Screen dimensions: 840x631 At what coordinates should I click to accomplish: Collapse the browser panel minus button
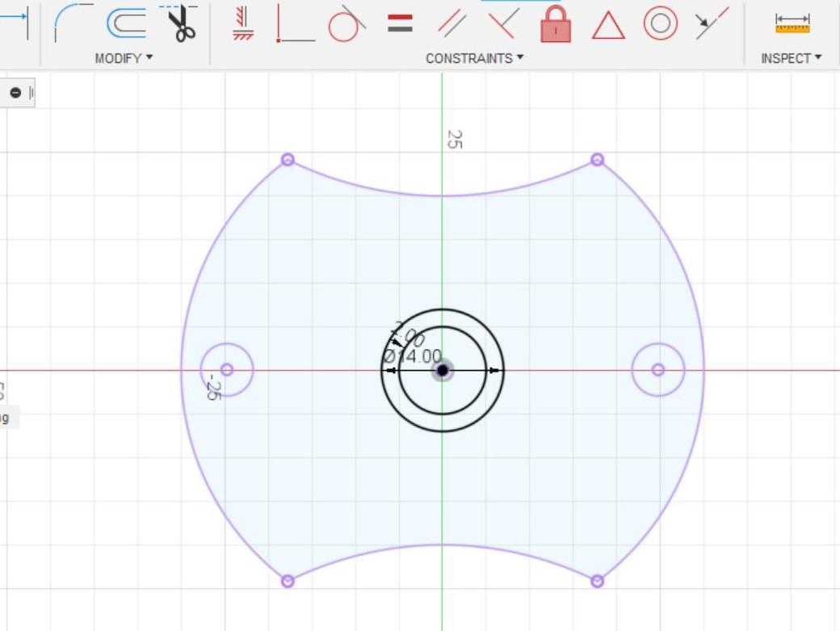[15, 93]
